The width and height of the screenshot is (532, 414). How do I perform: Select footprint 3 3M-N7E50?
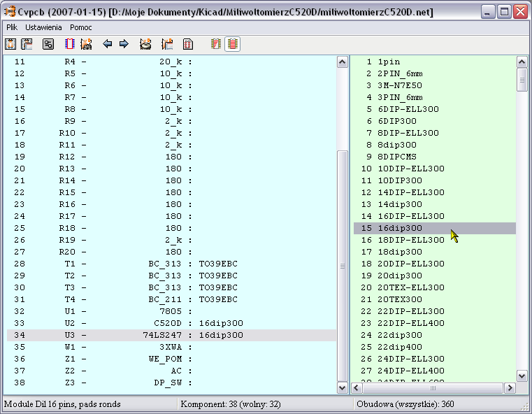pyautogui.click(x=435, y=85)
